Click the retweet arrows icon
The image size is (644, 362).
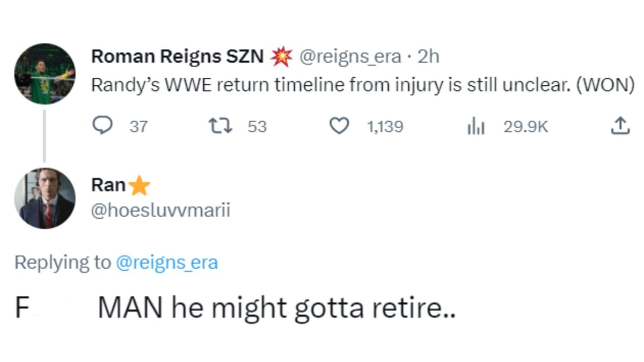[x=218, y=126]
